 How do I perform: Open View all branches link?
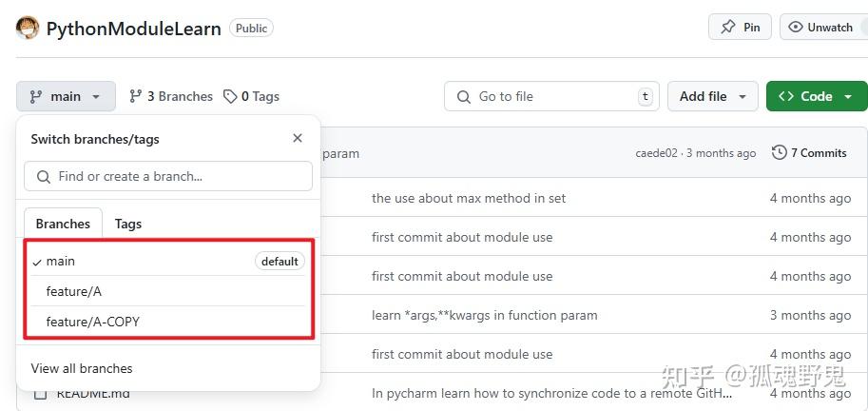point(82,368)
